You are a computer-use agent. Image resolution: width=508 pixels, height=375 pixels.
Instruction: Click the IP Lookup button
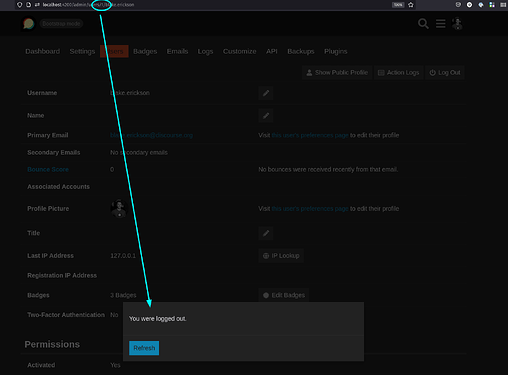pyautogui.click(x=281, y=256)
